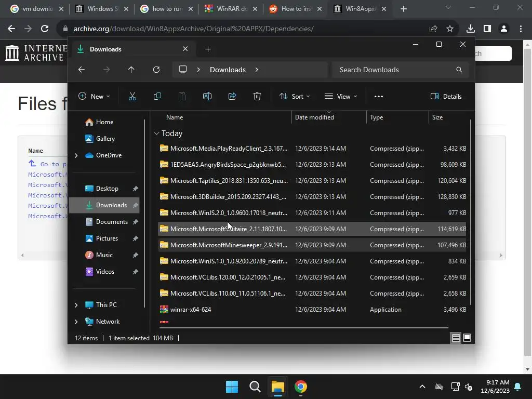Click the chevron after Downloads in address bar

[x=257, y=70]
